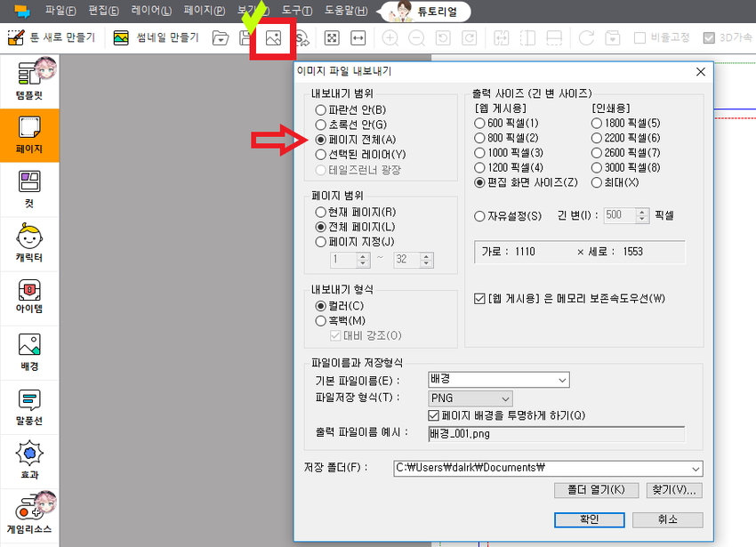The height and width of the screenshot is (547, 756).
Task: Click the end page 32 stepper
Action: 426,260
